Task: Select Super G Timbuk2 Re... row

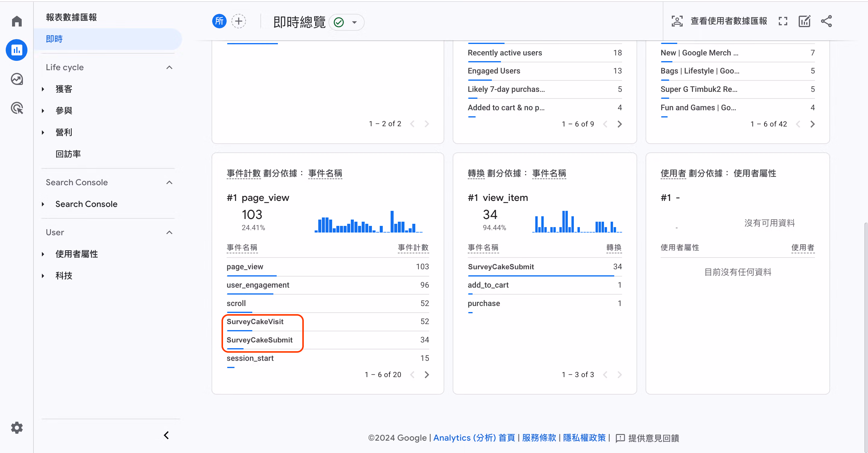Action: (737, 89)
